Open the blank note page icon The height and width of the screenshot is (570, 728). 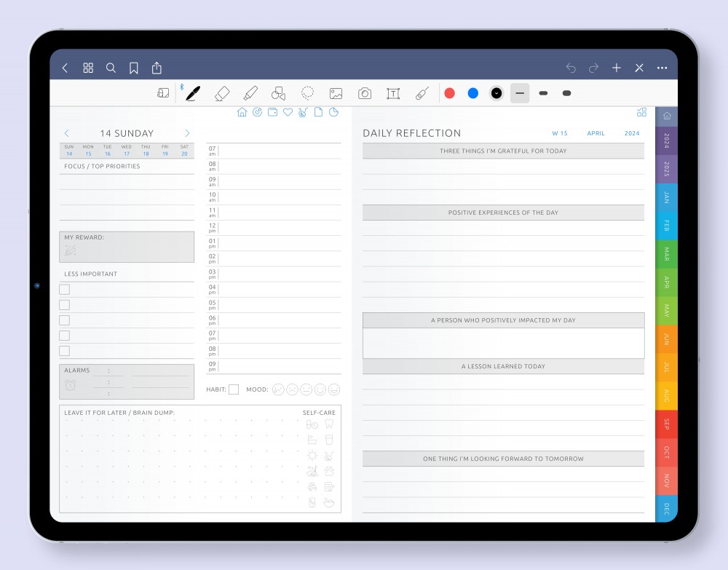point(319,112)
